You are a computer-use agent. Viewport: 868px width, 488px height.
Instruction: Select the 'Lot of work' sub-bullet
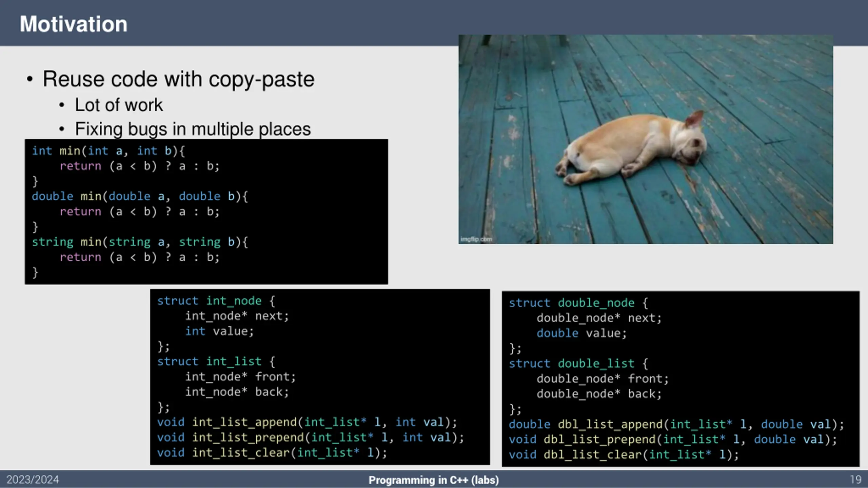tap(119, 105)
